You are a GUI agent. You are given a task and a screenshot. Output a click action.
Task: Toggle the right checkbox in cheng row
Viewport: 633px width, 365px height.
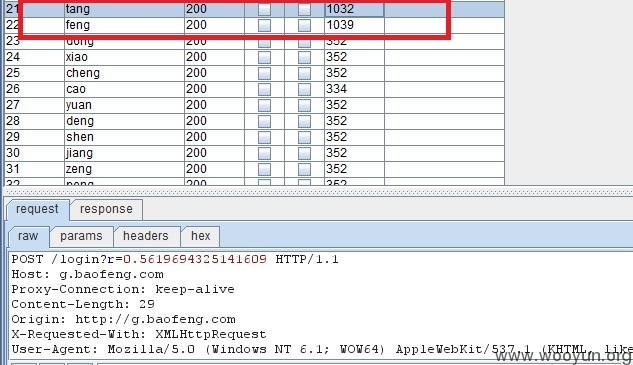pyautogui.click(x=304, y=73)
